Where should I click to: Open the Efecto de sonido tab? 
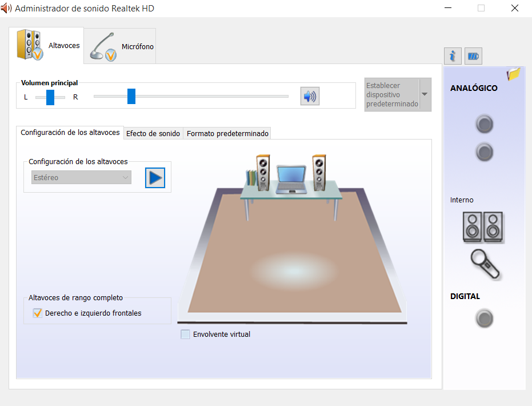tap(153, 133)
